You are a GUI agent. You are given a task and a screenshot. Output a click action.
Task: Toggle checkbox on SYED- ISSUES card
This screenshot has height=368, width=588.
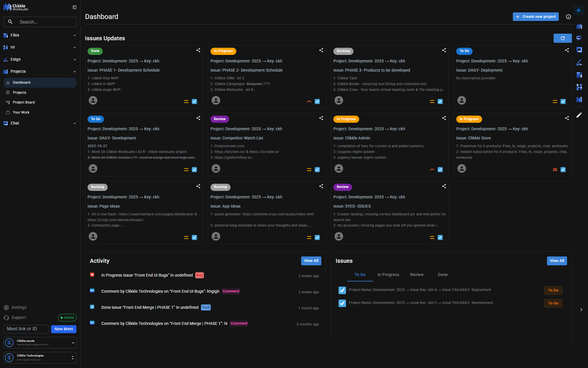point(440,237)
